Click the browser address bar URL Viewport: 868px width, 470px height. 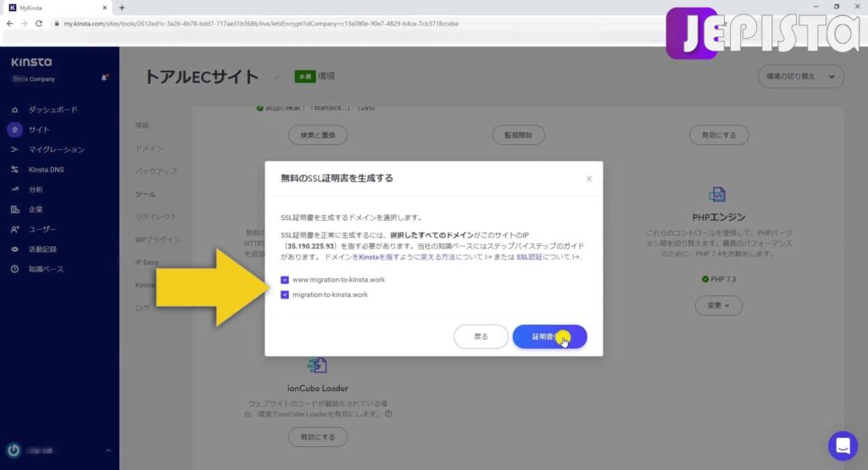[261, 24]
